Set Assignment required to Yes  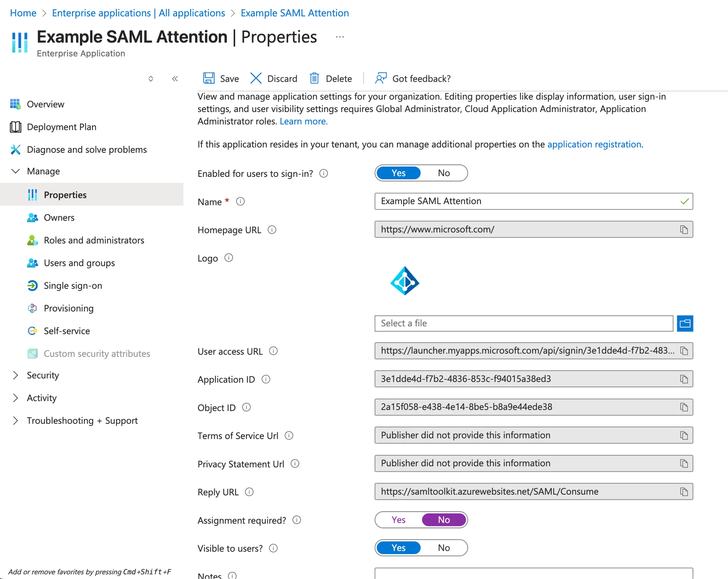coord(398,520)
